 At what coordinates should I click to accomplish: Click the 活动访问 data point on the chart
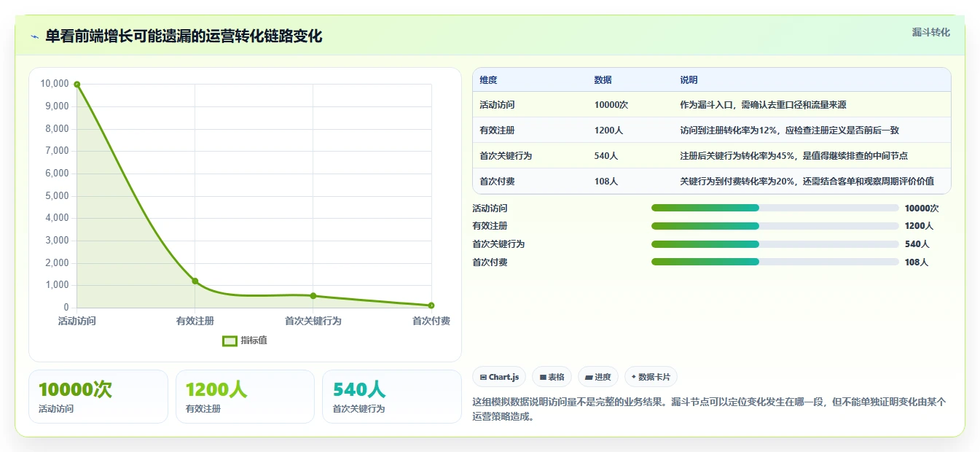click(77, 85)
